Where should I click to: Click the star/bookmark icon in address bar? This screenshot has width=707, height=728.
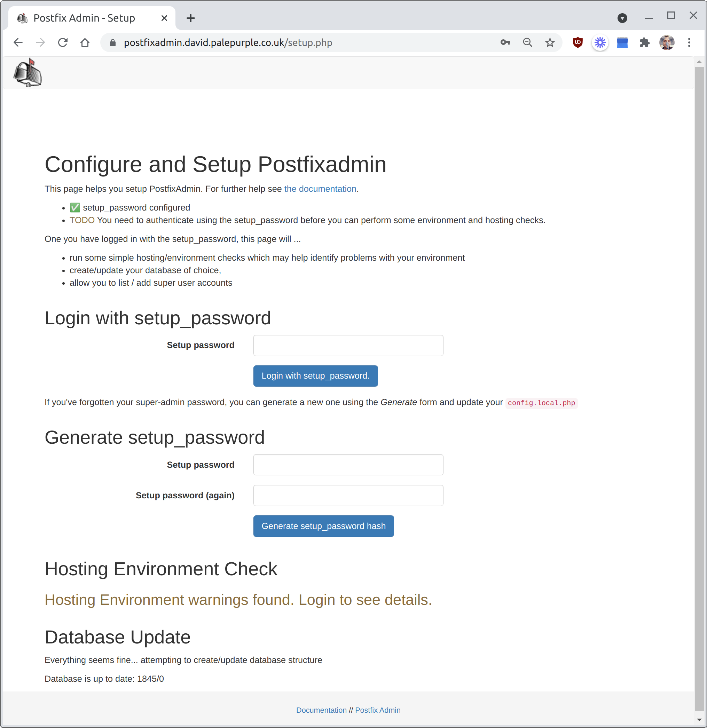[x=550, y=43]
